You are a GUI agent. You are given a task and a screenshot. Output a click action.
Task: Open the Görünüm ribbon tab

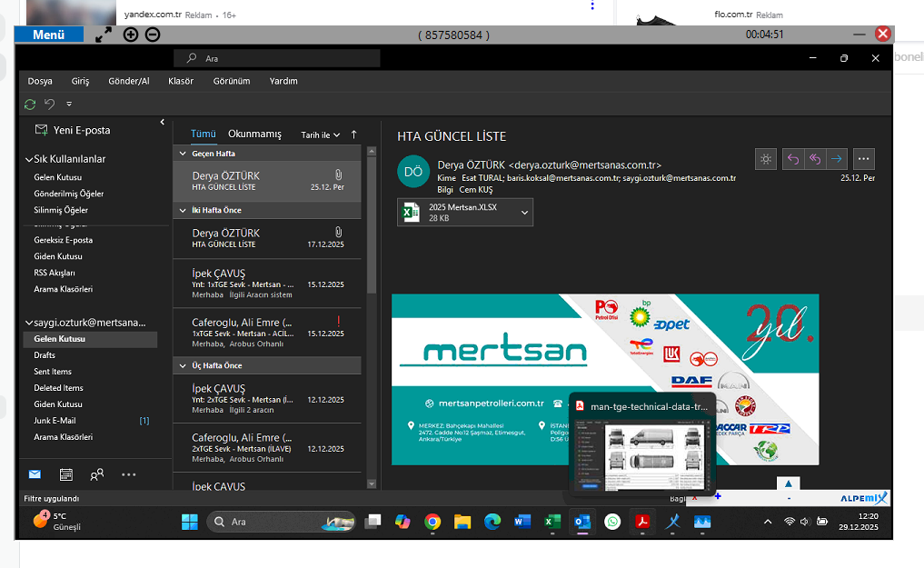click(232, 81)
